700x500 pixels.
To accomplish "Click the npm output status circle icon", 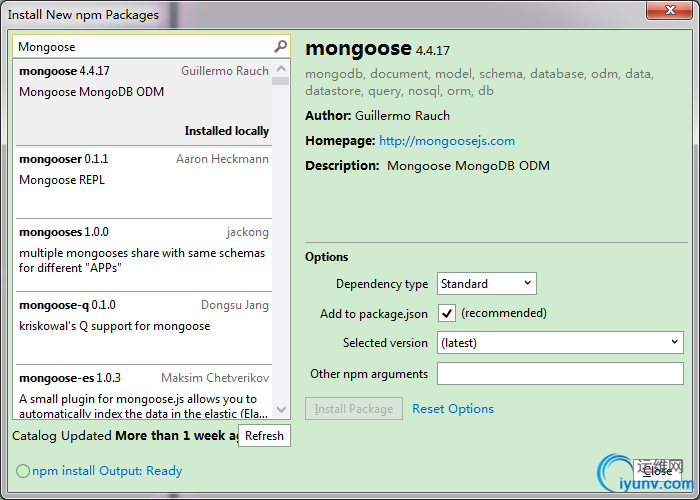I will (23, 471).
